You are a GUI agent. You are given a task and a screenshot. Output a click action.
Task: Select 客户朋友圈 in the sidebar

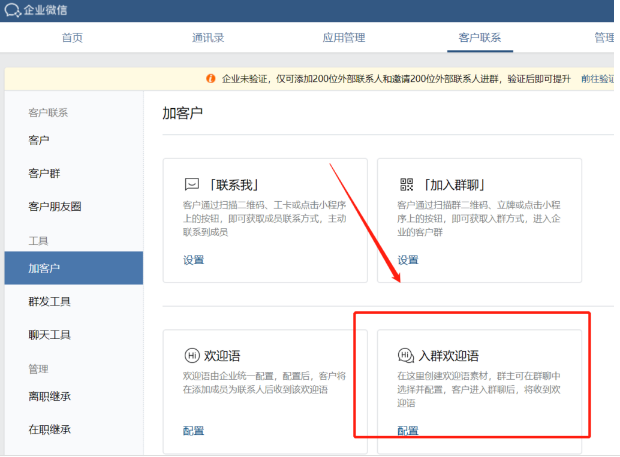(55, 206)
